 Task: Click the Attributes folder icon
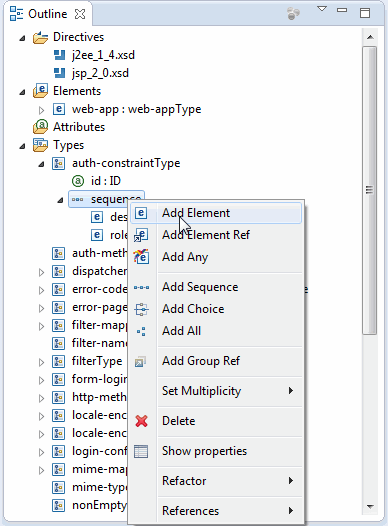[x=40, y=127]
